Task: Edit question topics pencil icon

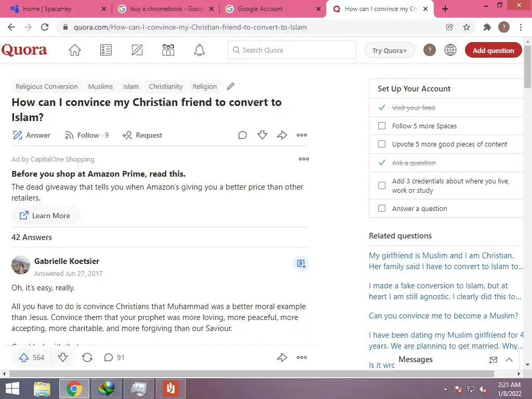Action: (x=231, y=87)
